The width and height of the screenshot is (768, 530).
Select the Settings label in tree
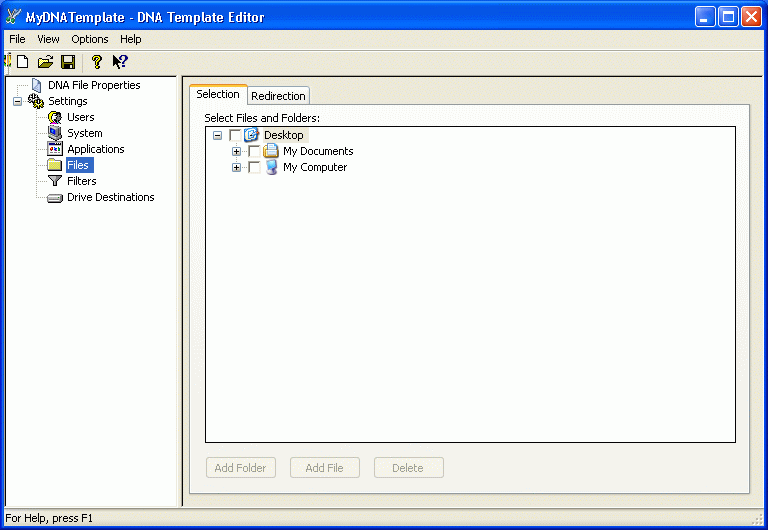coord(68,101)
